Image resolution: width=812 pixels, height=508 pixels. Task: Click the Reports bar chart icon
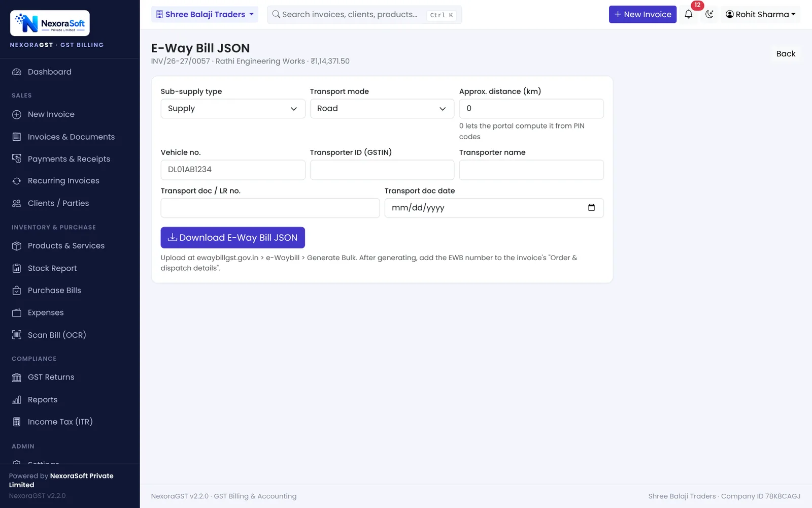pyautogui.click(x=17, y=400)
